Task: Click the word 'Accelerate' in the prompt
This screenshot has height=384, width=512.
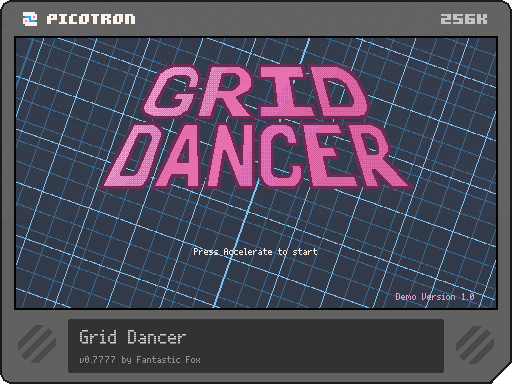Action: click(x=248, y=252)
